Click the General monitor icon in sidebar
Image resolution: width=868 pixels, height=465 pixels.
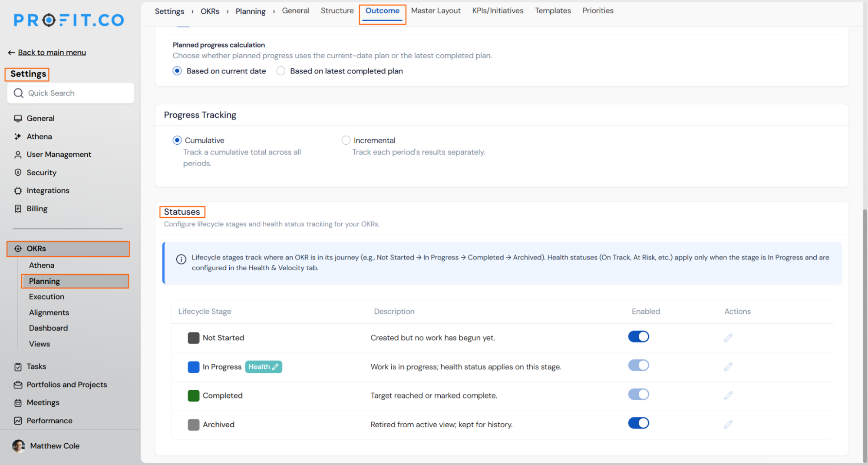pos(18,118)
